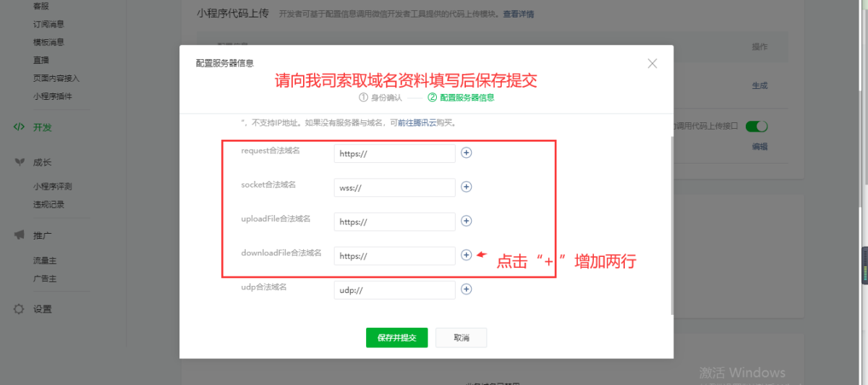
Task: Click plus icon beside udp合法域名 field
Action: [x=467, y=289]
